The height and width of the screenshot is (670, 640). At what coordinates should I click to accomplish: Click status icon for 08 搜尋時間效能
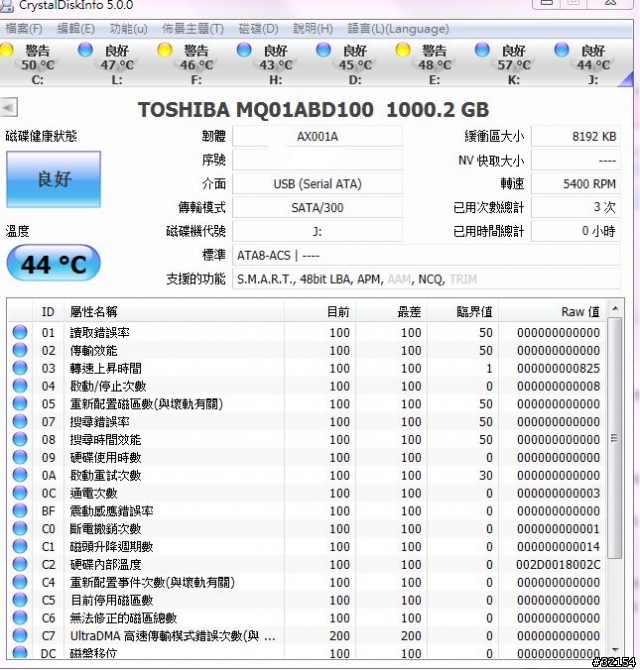[x=20, y=440]
